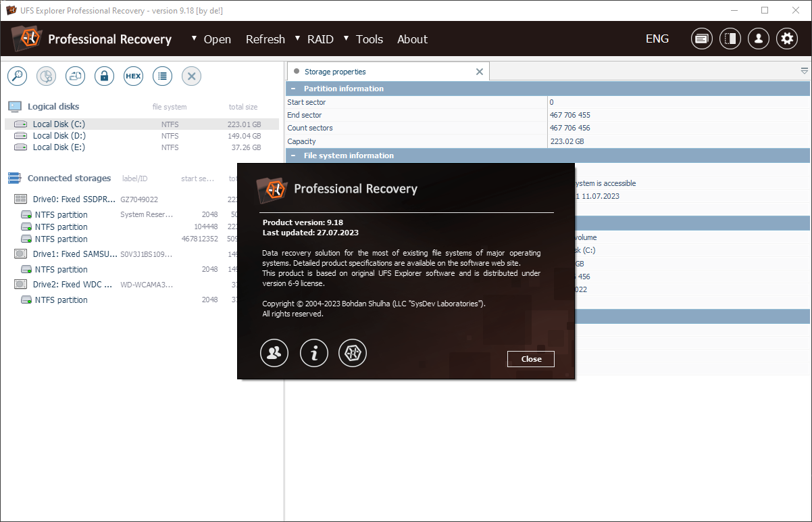This screenshot has height=522, width=812.
Task: Open settings via the gear icon
Action: (x=787, y=39)
